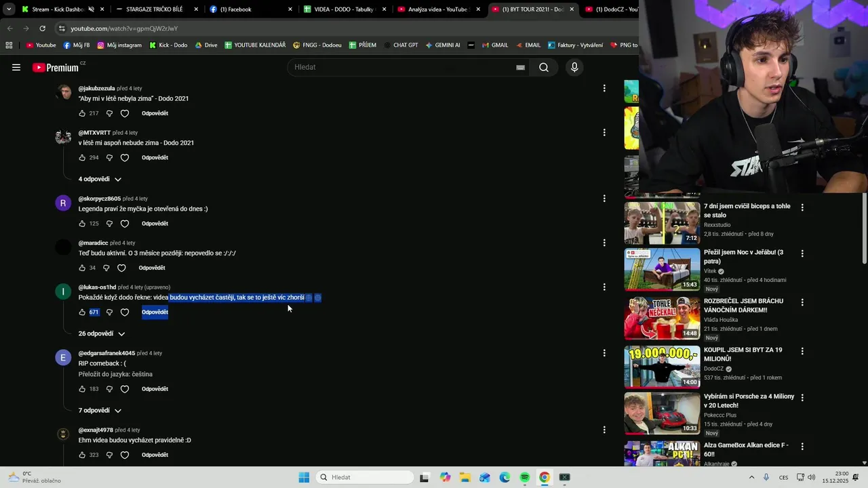The image size is (868, 488).
Task: View site information icon in address bar
Action: coord(62,28)
